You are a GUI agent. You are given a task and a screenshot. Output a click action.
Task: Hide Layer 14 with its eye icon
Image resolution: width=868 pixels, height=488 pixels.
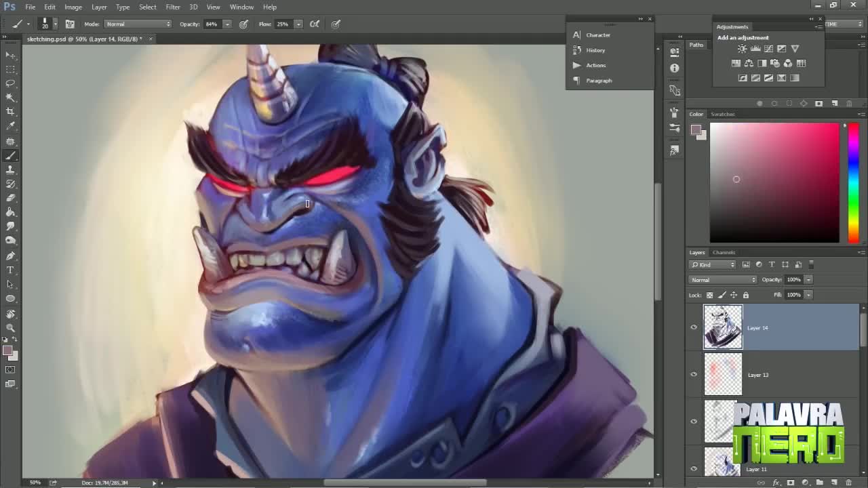694,327
